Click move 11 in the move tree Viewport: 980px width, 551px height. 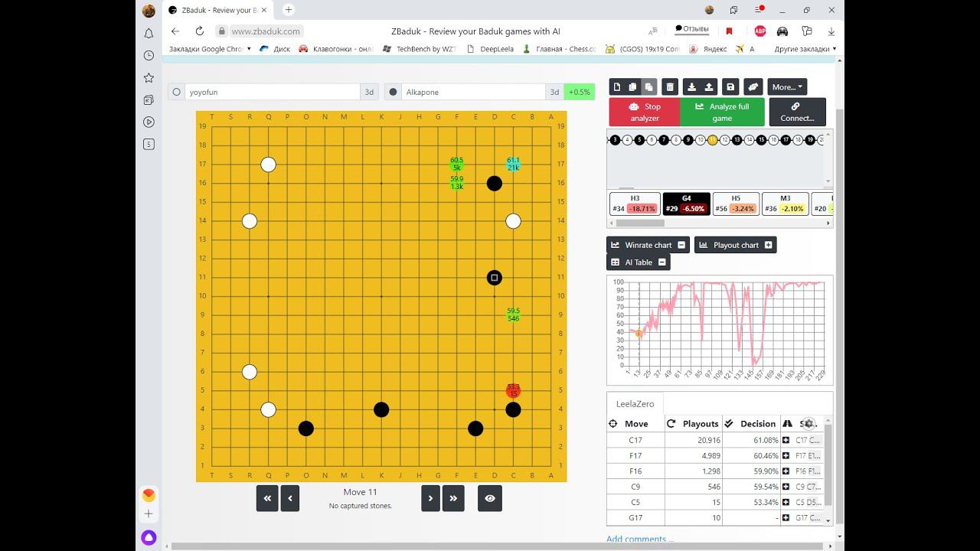713,140
